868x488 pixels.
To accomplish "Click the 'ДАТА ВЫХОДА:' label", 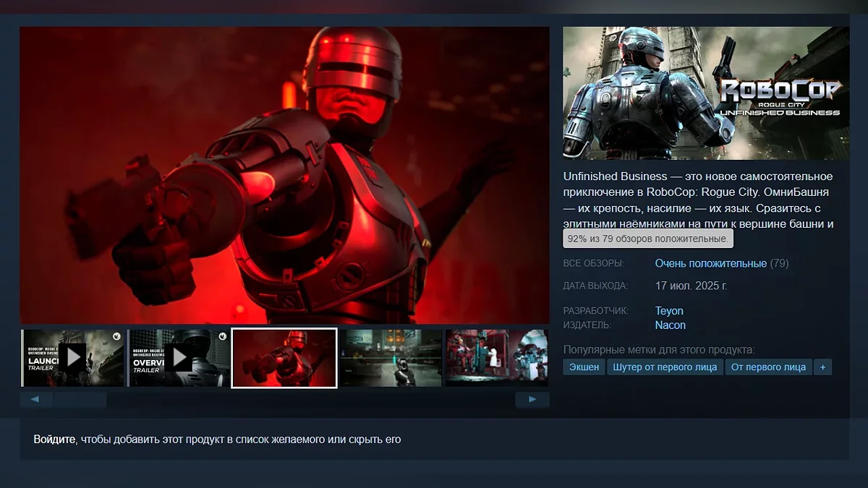I will pyautogui.click(x=595, y=286).
